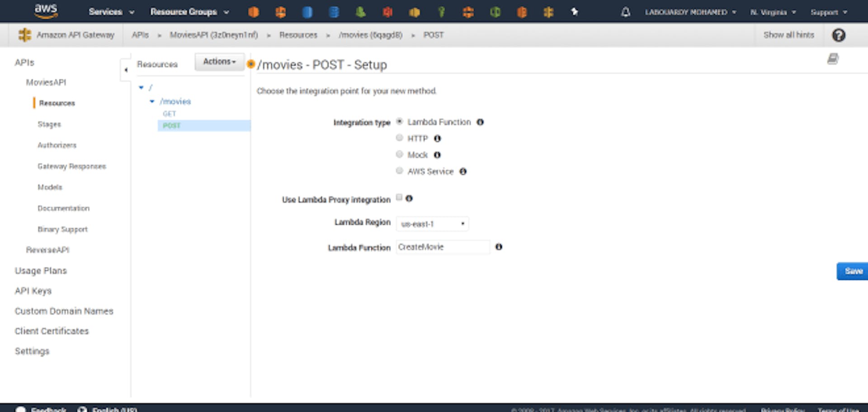Click the orange dot beside /movies - POST title
This screenshot has height=412, width=868.
pos(250,64)
